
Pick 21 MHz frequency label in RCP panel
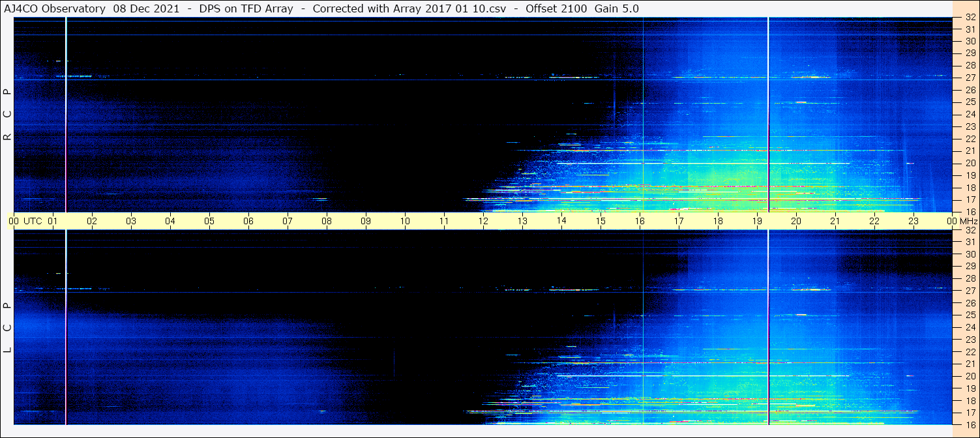click(970, 151)
